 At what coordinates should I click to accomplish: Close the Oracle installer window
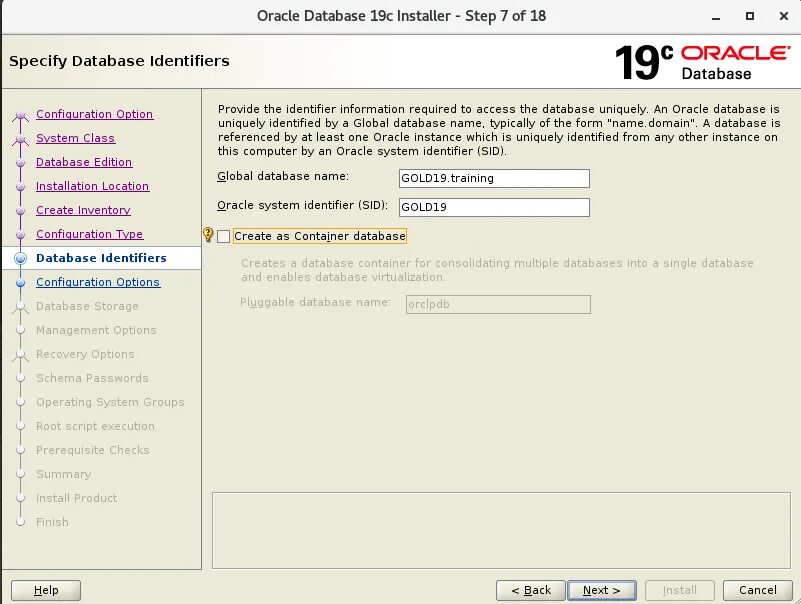click(784, 16)
